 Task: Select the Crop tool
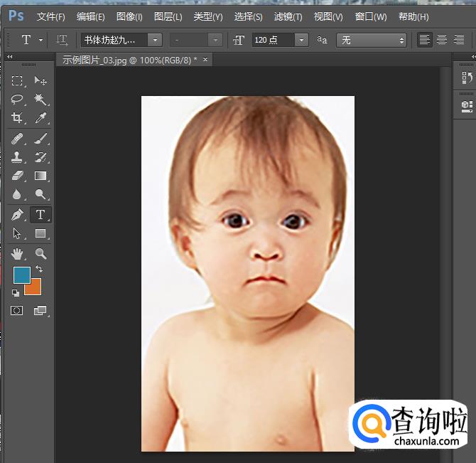[x=18, y=118]
